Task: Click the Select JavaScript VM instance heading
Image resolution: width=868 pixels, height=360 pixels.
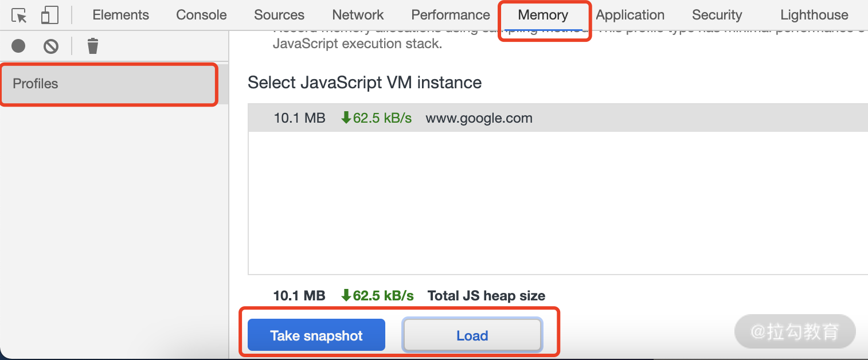Action: pyautogui.click(x=365, y=83)
